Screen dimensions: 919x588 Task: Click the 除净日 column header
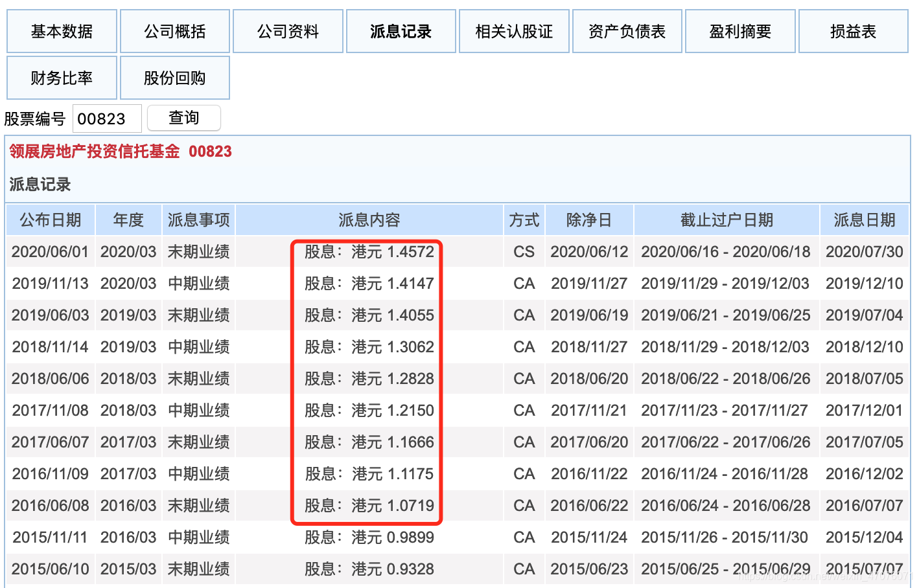click(589, 220)
